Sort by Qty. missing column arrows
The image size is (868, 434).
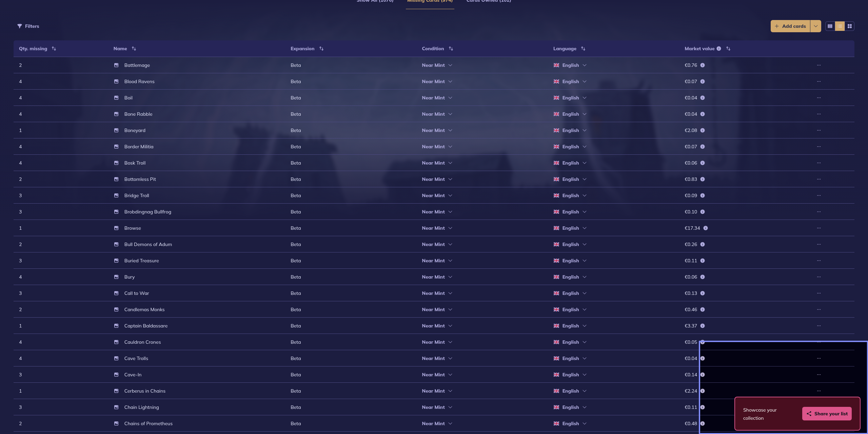click(x=54, y=49)
